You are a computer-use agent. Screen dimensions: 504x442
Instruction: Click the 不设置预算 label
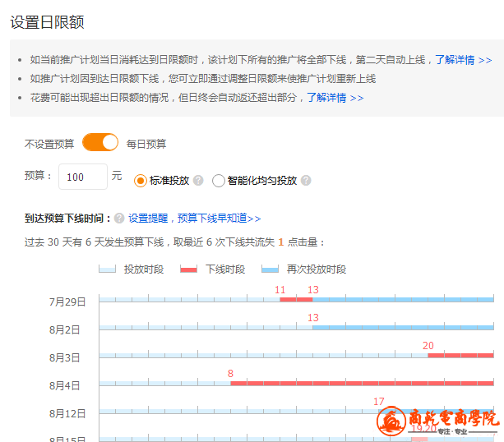(49, 144)
